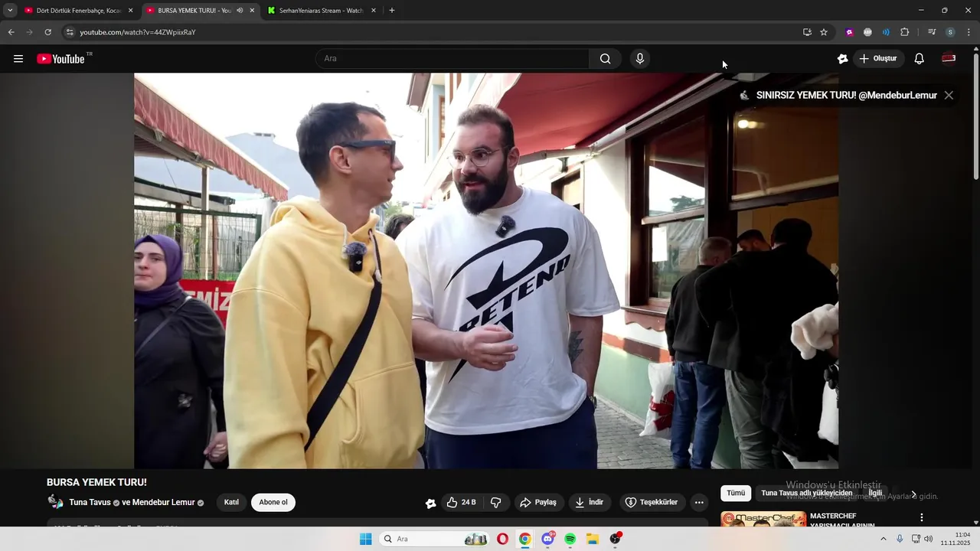
Task: Open Spotify from the taskbar
Action: click(x=570, y=540)
